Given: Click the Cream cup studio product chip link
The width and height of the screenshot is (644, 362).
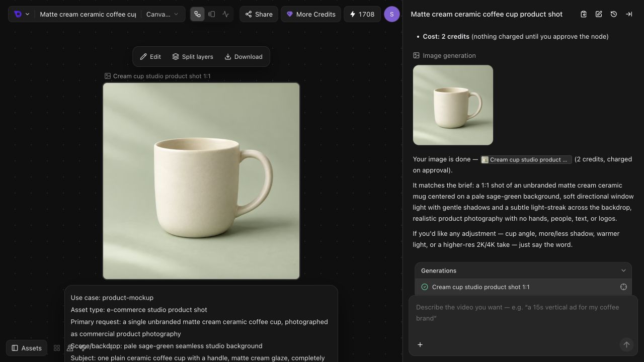Looking at the screenshot, I should pos(526,159).
